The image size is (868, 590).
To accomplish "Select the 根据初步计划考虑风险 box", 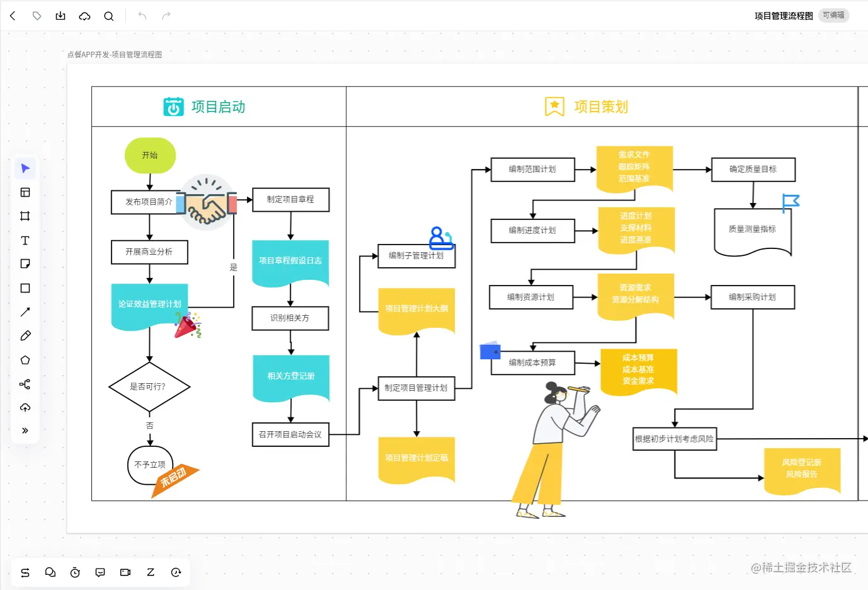I will 675,439.
